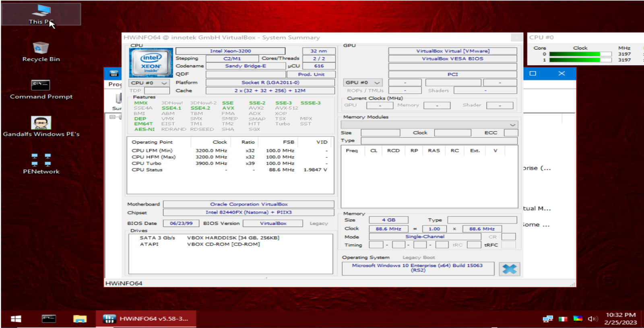This screenshot has height=328, width=644.
Task: Click the Intel Xeon logo image
Action: tap(151, 63)
